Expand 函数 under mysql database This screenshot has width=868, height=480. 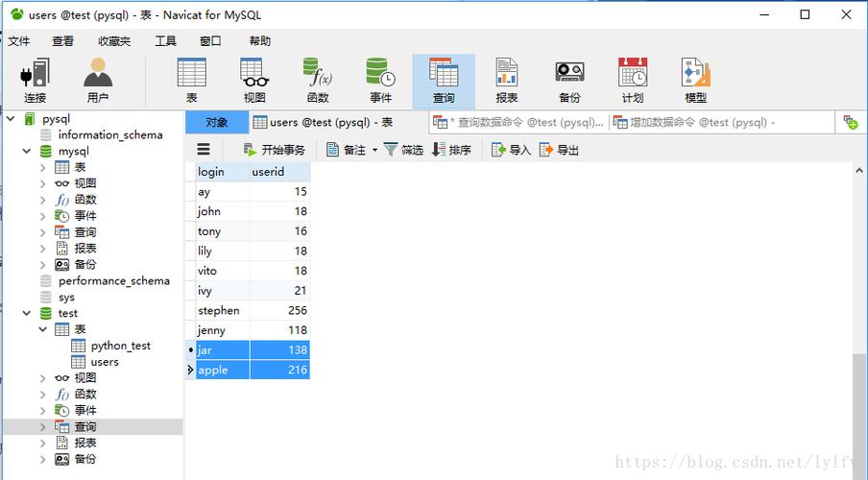click(43, 200)
